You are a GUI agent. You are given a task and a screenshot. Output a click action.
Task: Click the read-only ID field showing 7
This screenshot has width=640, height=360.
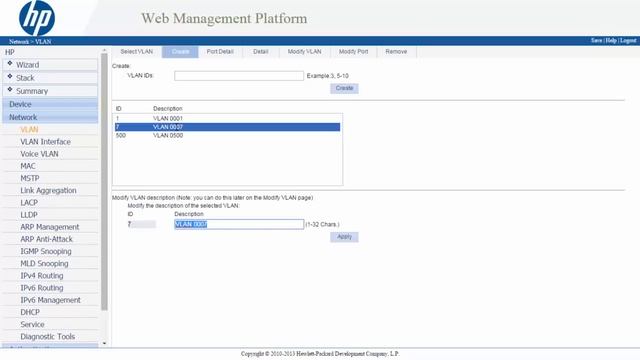coord(142,224)
